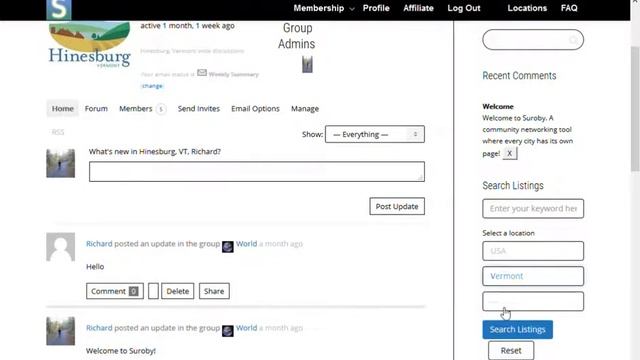This screenshot has width=640, height=360.
Task: Click the World globe icon in Hello post
Action: click(228, 247)
